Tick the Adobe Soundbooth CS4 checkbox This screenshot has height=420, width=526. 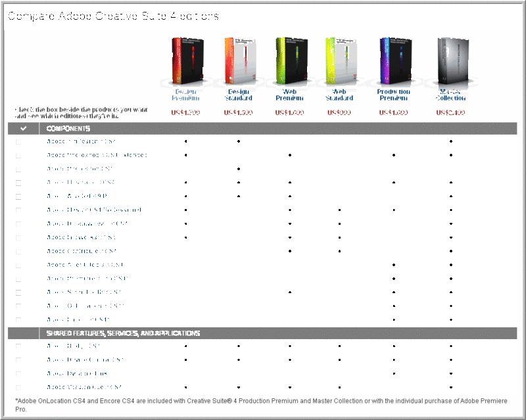pos(18,292)
